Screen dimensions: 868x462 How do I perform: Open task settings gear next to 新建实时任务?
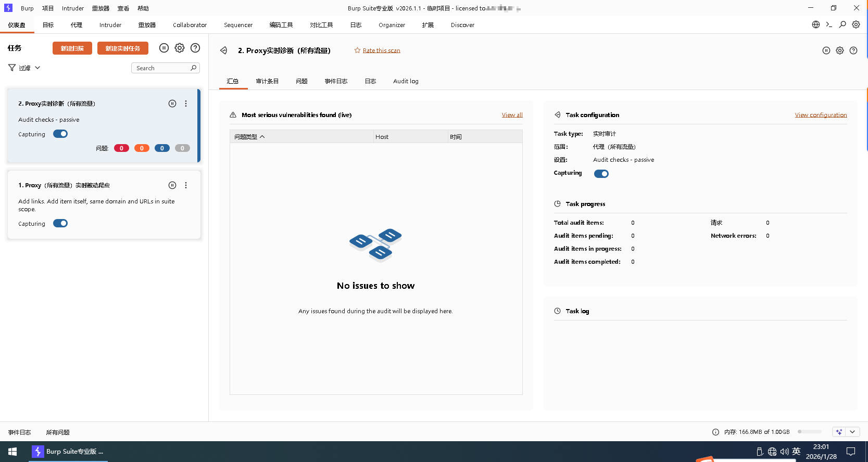coord(180,48)
